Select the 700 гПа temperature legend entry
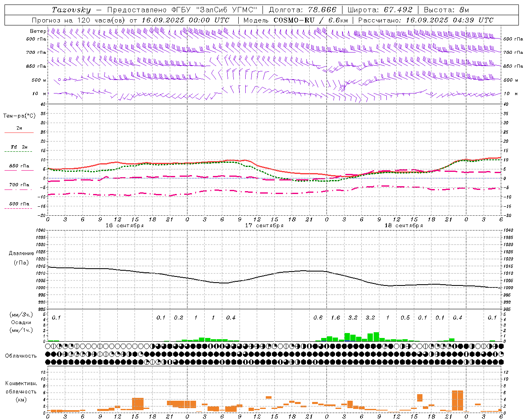The width and height of the screenshot is (525, 420). coord(19,185)
